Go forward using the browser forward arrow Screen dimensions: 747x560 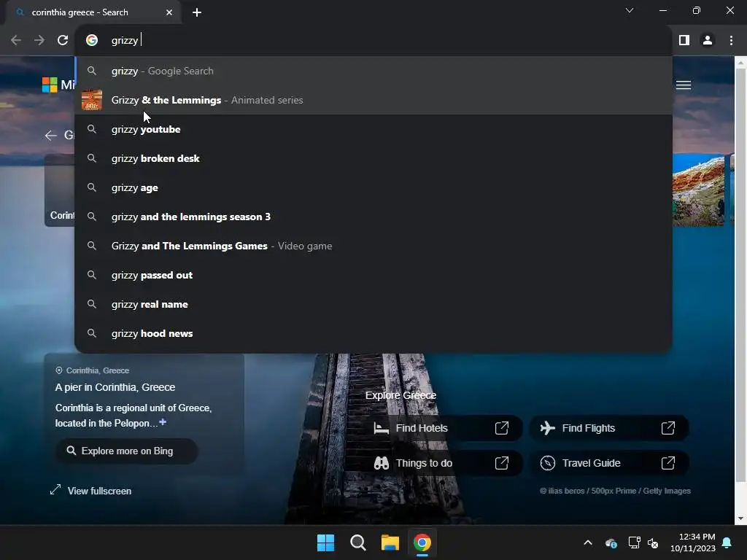tap(39, 41)
